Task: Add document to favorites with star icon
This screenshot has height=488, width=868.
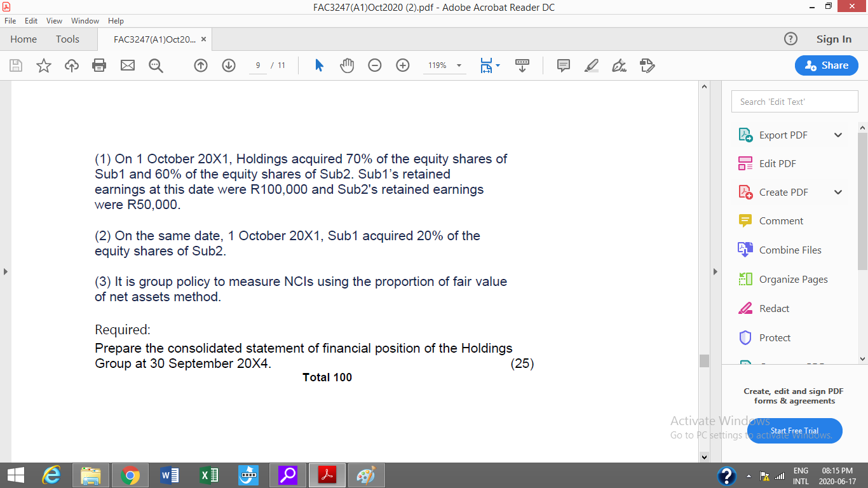Action: coord(43,65)
